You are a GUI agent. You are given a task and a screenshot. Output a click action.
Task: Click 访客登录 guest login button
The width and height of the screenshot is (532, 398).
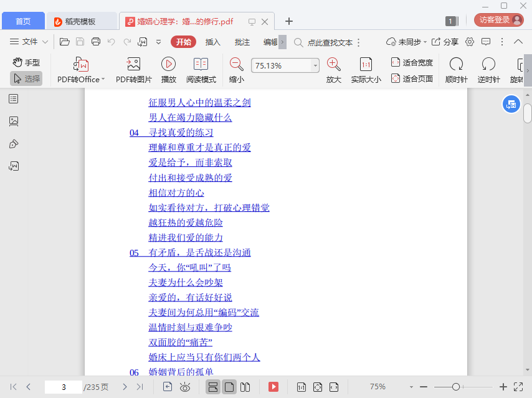click(499, 20)
